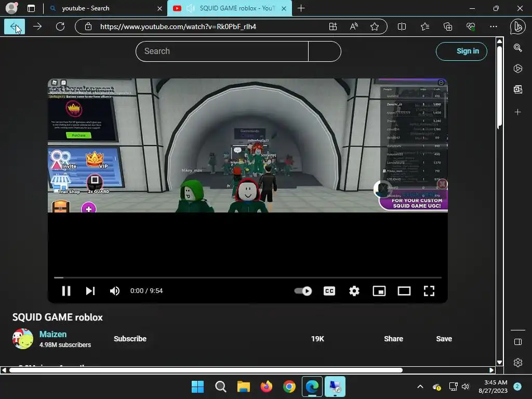The width and height of the screenshot is (532, 399).
Task: Click the address bar URL
Action: (178, 26)
